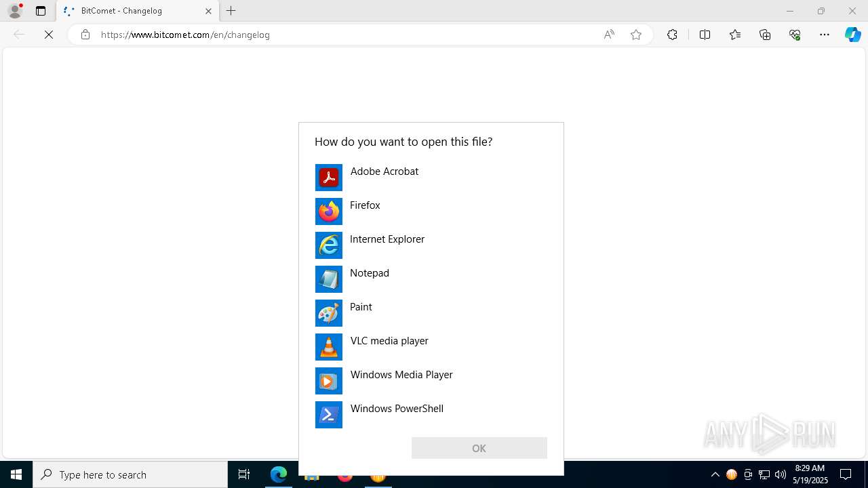Click the 'Adobe Acrobat' label
This screenshot has height=488, width=868.
coord(384,171)
